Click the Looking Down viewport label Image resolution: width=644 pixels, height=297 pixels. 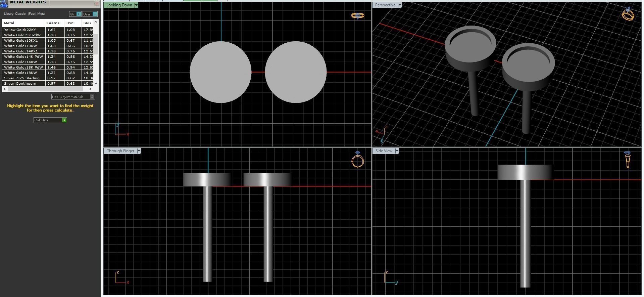[119, 5]
